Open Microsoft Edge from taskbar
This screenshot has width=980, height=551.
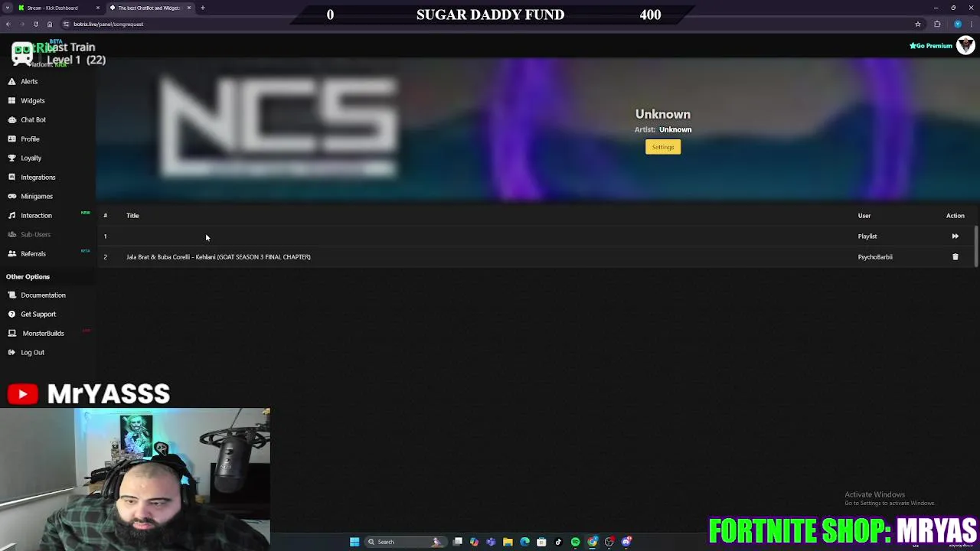pos(524,542)
